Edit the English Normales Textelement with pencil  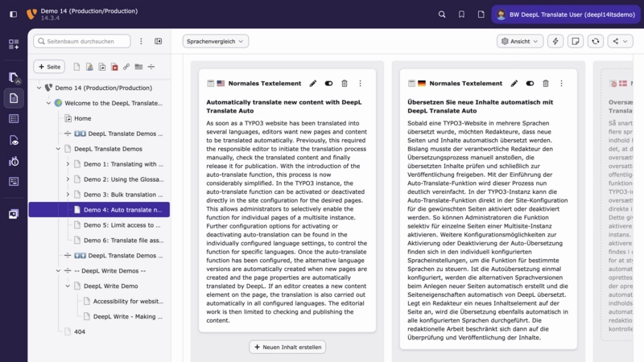point(313,84)
